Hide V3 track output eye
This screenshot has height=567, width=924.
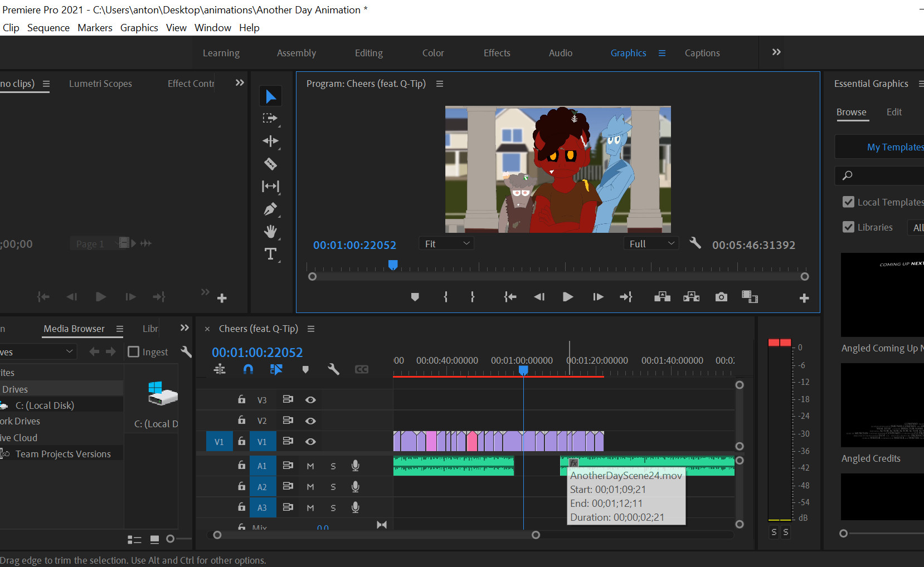pyautogui.click(x=310, y=400)
